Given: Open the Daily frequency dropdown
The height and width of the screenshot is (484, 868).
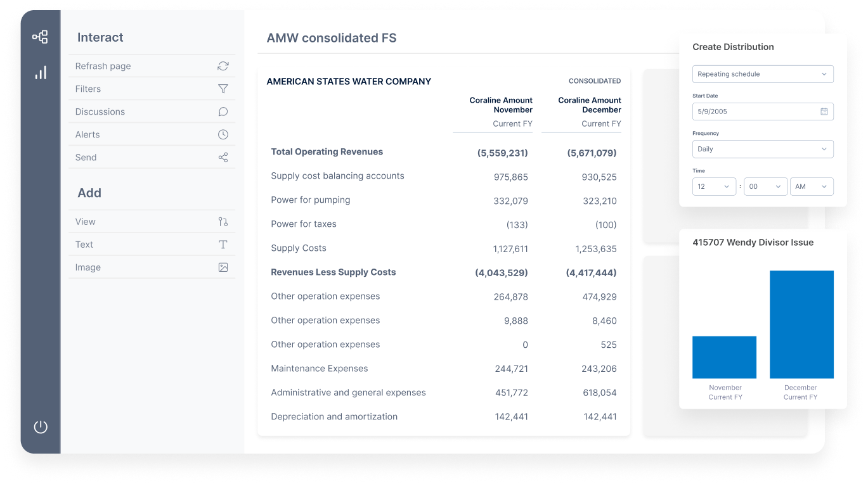Looking at the screenshot, I should tap(762, 149).
